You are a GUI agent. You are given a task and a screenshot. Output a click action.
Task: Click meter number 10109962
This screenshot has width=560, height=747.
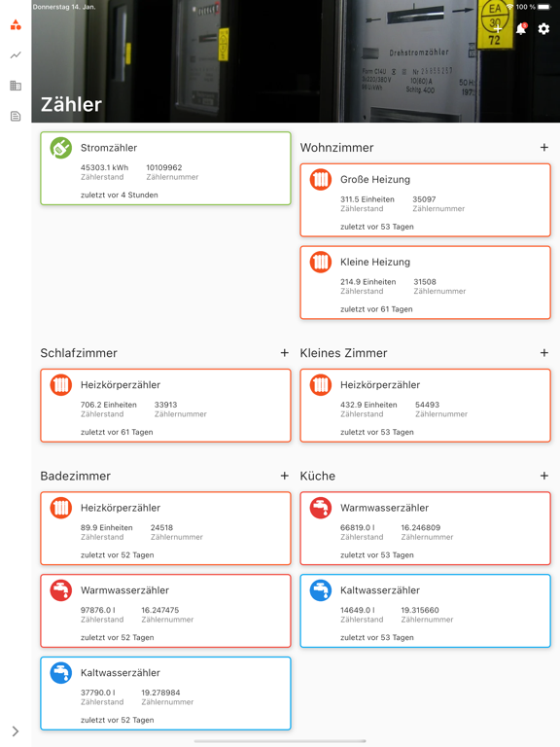point(163,167)
